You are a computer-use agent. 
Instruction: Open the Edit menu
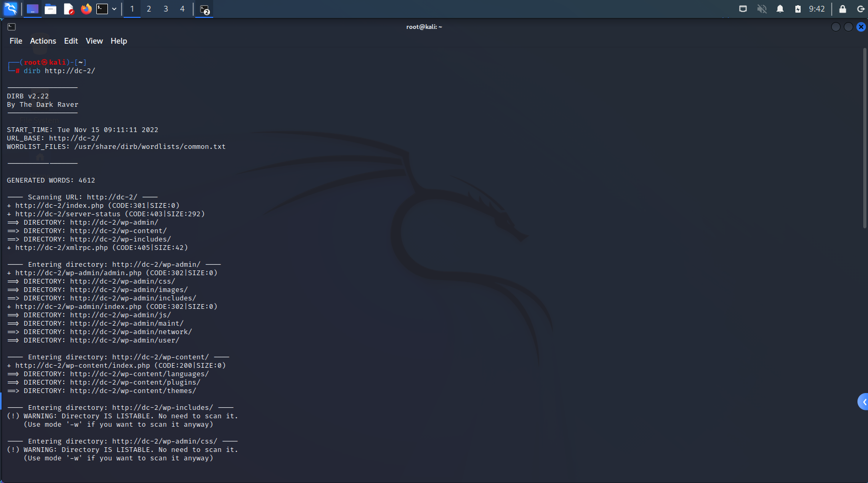(71, 41)
